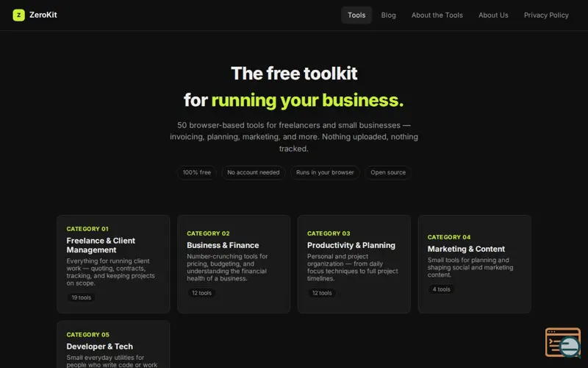Image resolution: width=588 pixels, height=368 pixels.
Task: Click the 4 tools badge
Action: click(442, 289)
